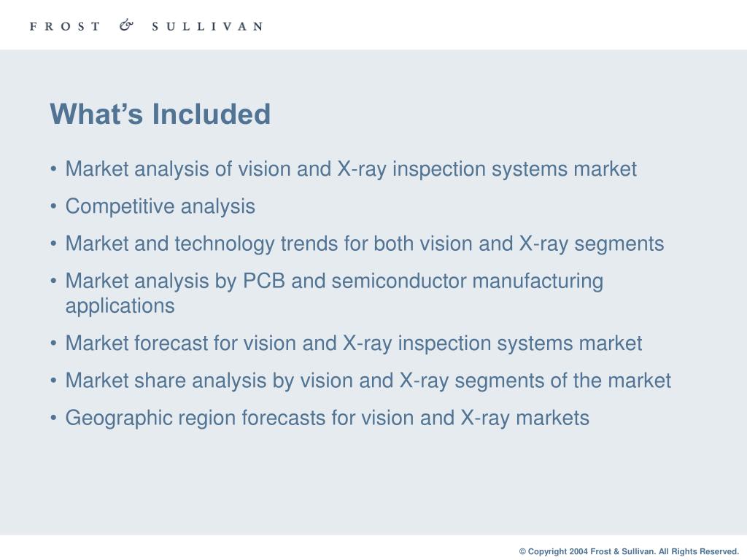The image size is (747, 560).
Task: Click the bullet before Competitive analysis
Action: coord(53,206)
